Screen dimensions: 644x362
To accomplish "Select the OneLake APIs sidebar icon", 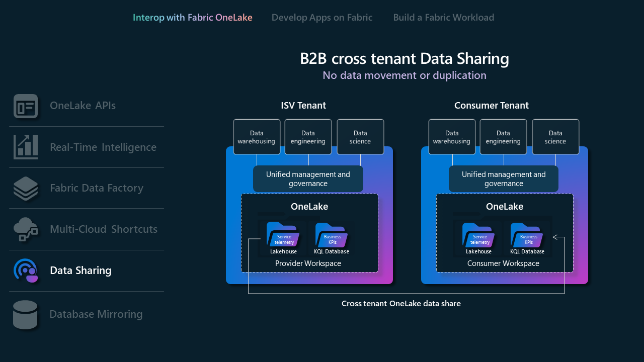I will click(x=26, y=106).
